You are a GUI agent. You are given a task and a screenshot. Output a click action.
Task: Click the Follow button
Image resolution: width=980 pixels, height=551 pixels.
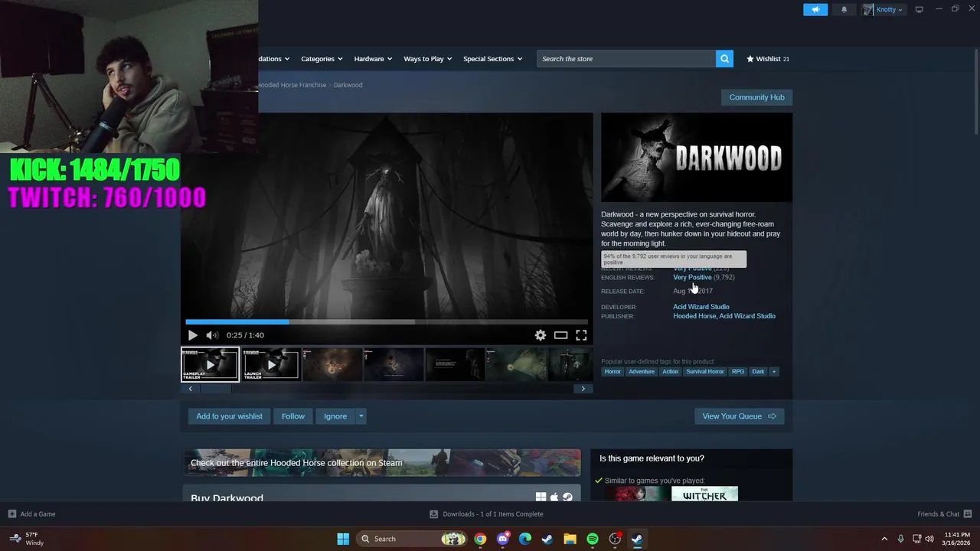click(x=292, y=416)
